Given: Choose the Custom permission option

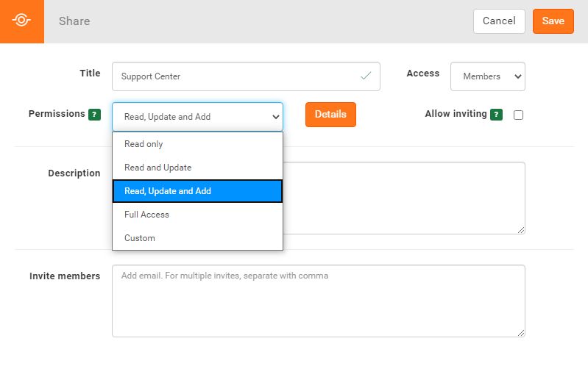Looking at the screenshot, I should 197,238.
